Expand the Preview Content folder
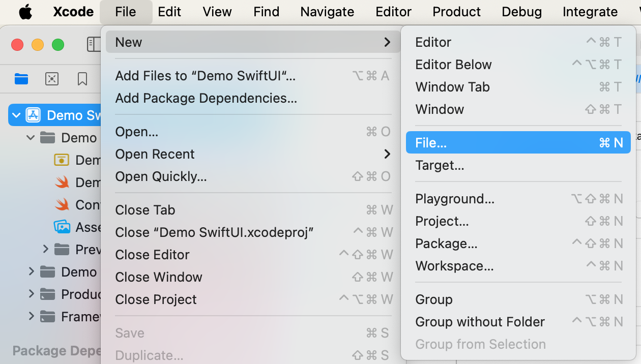 click(x=46, y=249)
